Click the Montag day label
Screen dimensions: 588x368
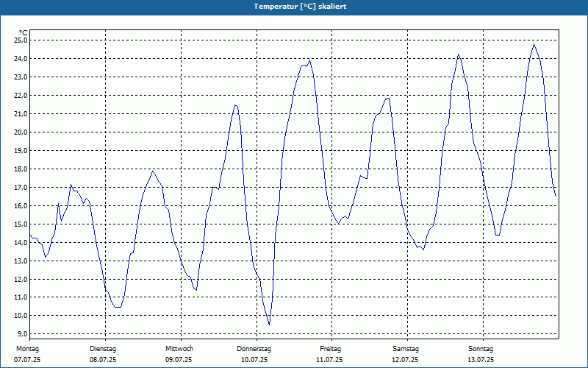click(x=27, y=349)
